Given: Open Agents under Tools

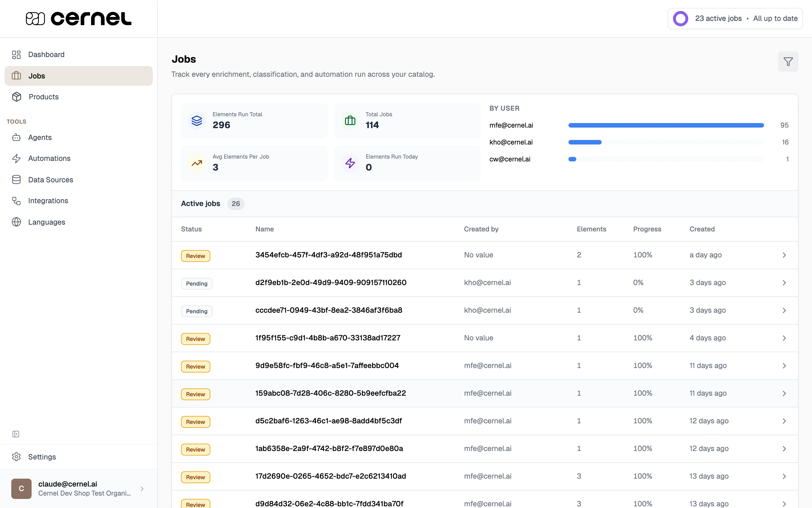Looking at the screenshot, I should pos(78,137).
